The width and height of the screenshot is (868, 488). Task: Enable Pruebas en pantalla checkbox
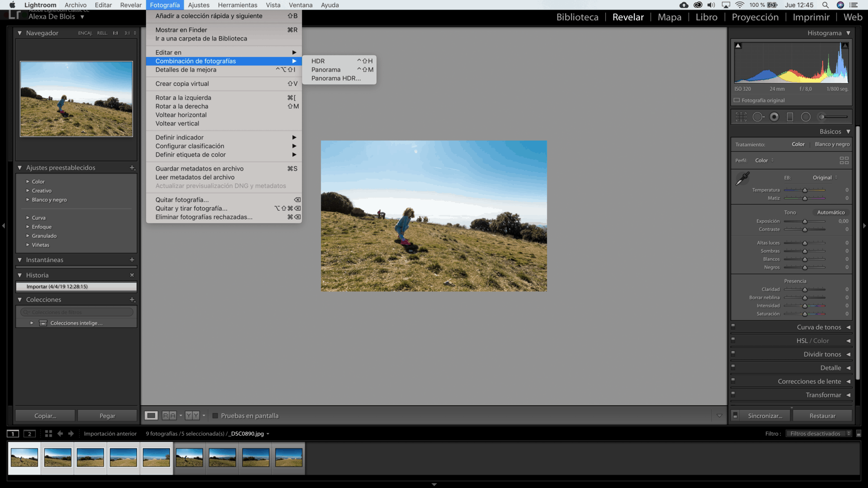click(x=215, y=416)
